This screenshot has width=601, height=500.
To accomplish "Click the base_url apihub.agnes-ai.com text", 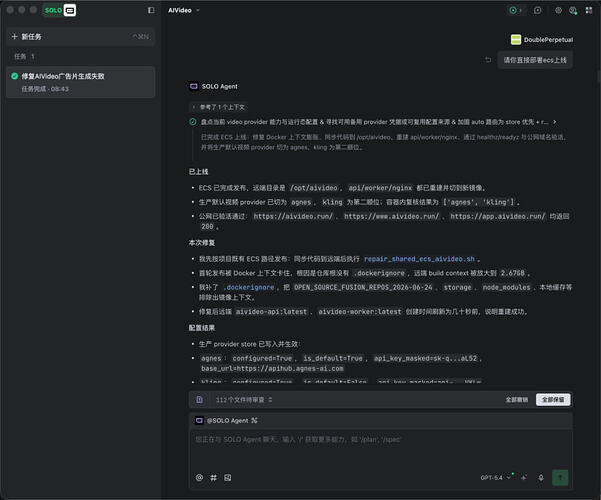I will pyautogui.click(x=272, y=369).
